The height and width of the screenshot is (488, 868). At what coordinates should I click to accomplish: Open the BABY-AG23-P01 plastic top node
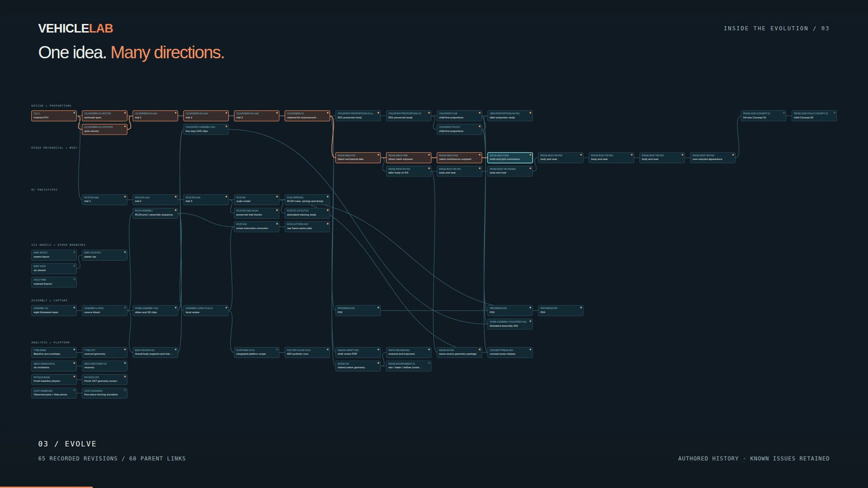(x=104, y=255)
